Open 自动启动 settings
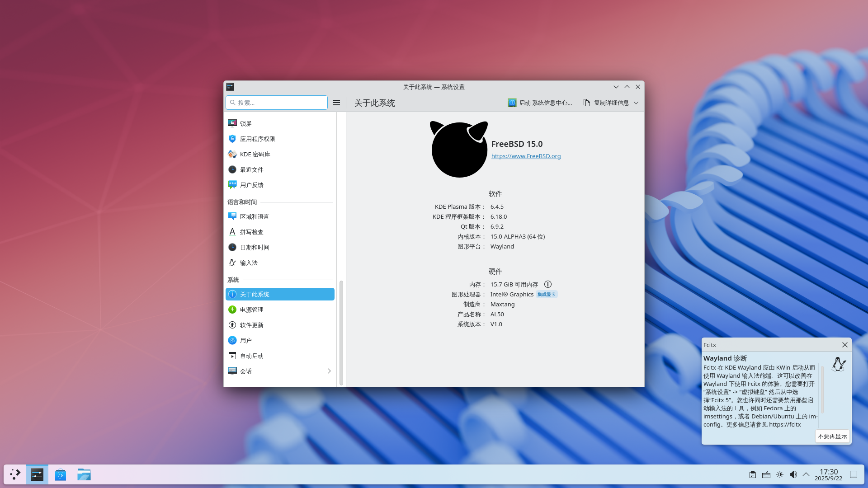This screenshot has width=868, height=488. coord(280,356)
